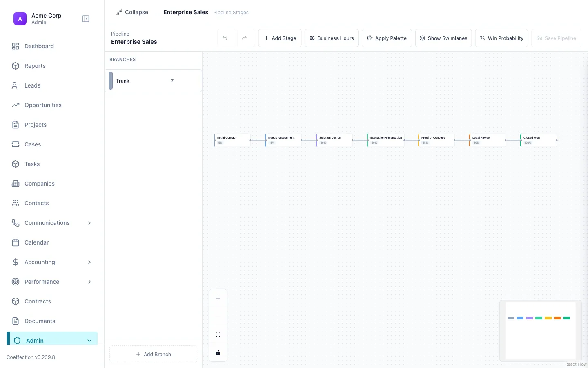Select the Executive Presentation stage node

click(x=386, y=140)
